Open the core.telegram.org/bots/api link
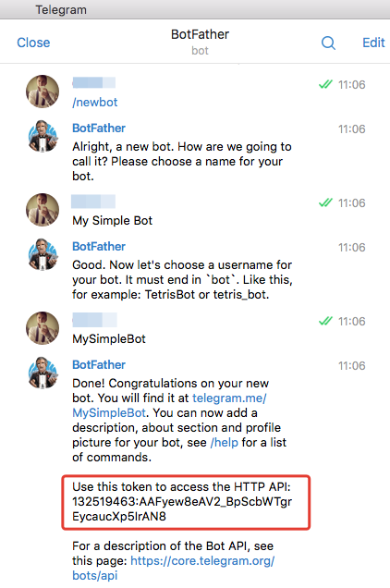This screenshot has width=390, height=588. pos(174,569)
